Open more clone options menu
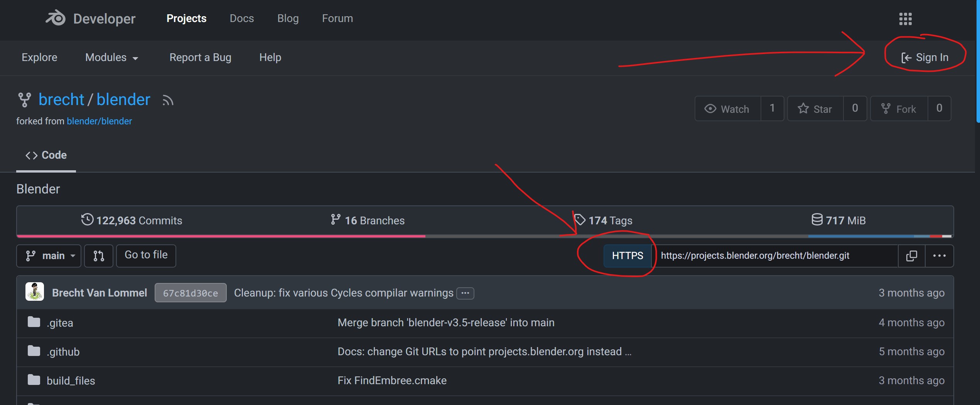980x405 pixels. pos(939,256)
